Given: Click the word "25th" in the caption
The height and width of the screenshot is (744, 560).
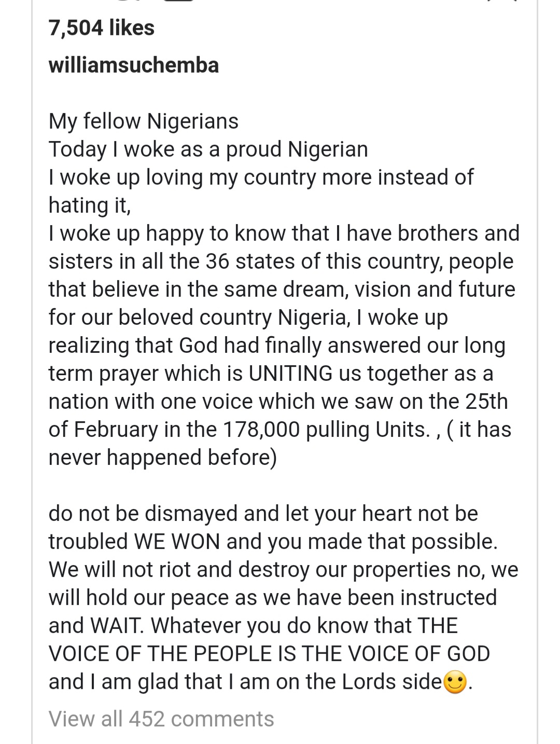Looking at the screenshot, I should click(486, 402).
